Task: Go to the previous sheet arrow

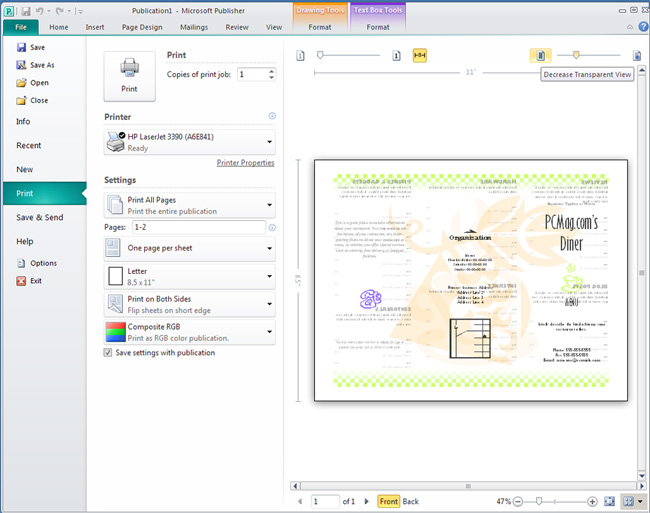Action: point(300,501)
